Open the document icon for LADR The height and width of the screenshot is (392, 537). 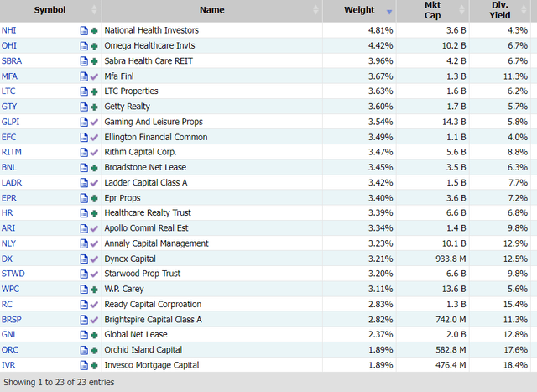click(x=84, y=183)
